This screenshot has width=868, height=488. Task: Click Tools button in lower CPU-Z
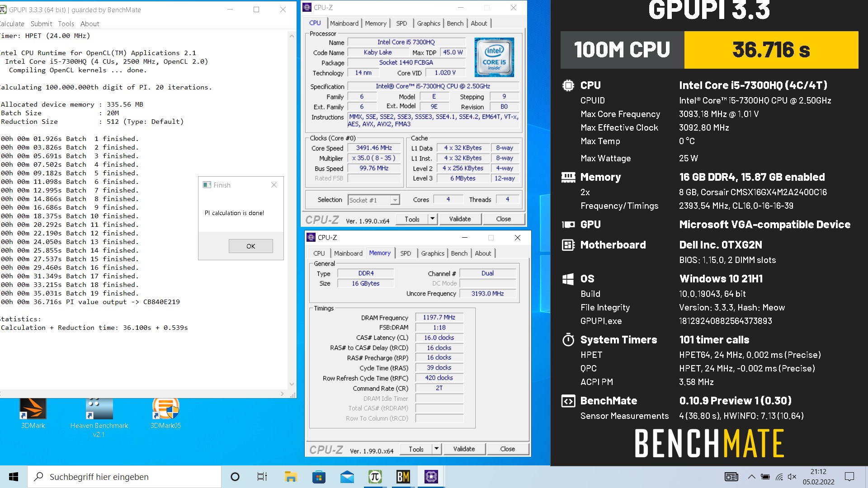click(x=416, y=449)
